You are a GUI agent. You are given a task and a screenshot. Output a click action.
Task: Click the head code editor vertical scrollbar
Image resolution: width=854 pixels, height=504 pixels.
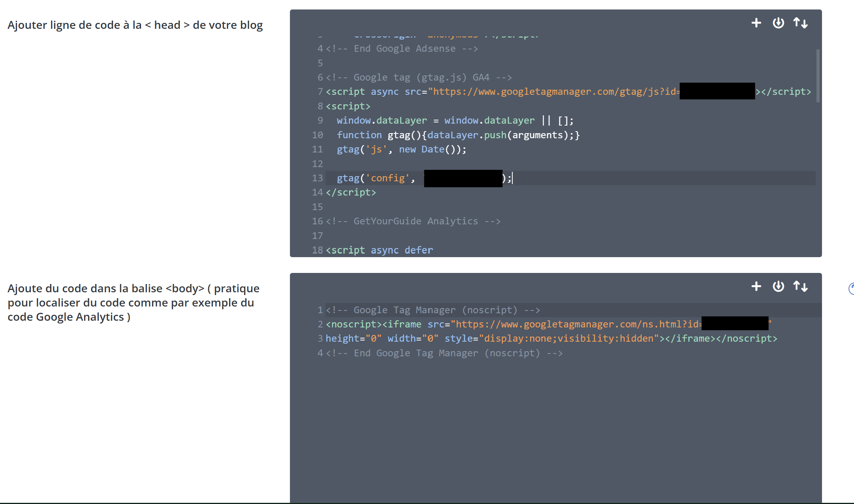point(818,76)
